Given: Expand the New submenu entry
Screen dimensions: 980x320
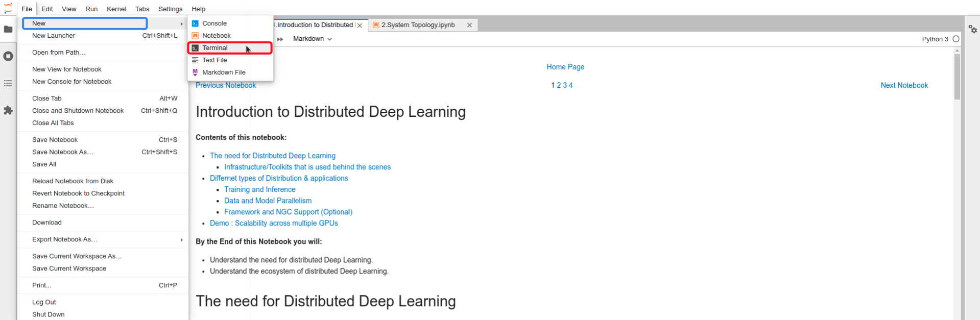Looking at the screenshot, I should click(85, 23).
